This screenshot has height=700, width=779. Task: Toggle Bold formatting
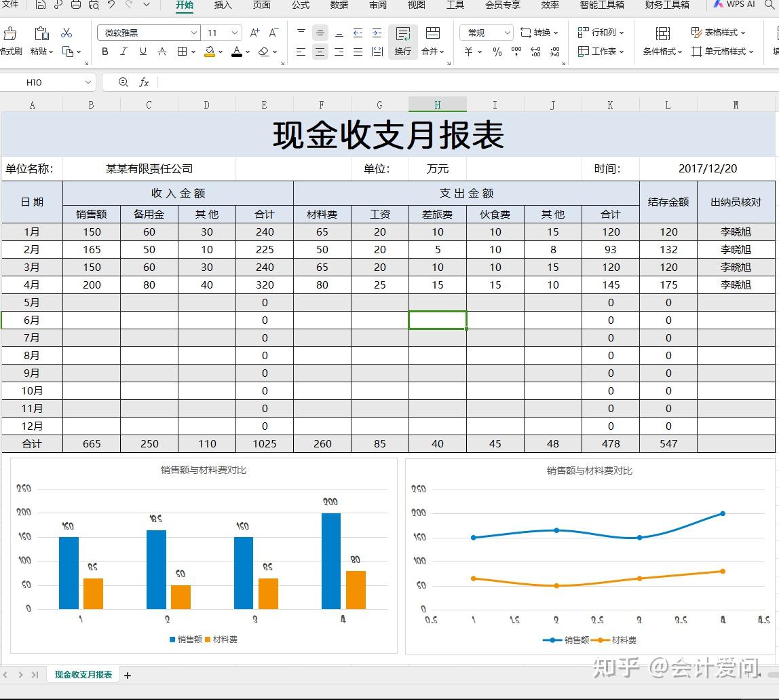point(104,51)
